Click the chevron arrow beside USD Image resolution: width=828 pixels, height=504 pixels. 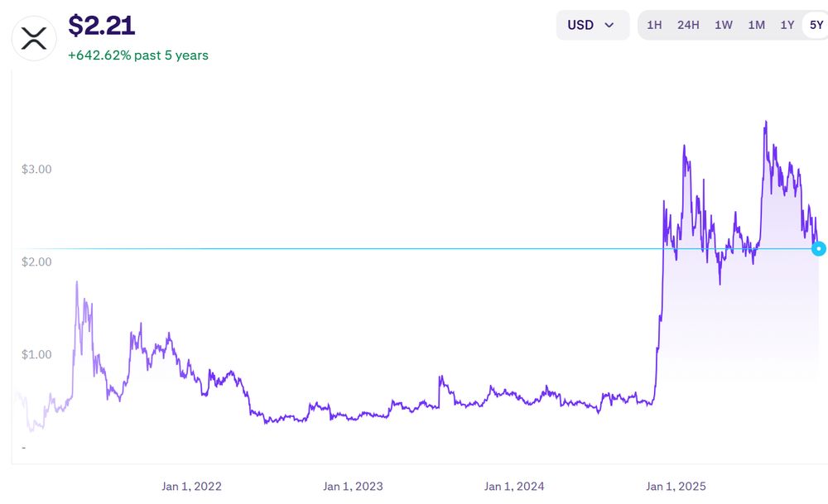(610, 25)
